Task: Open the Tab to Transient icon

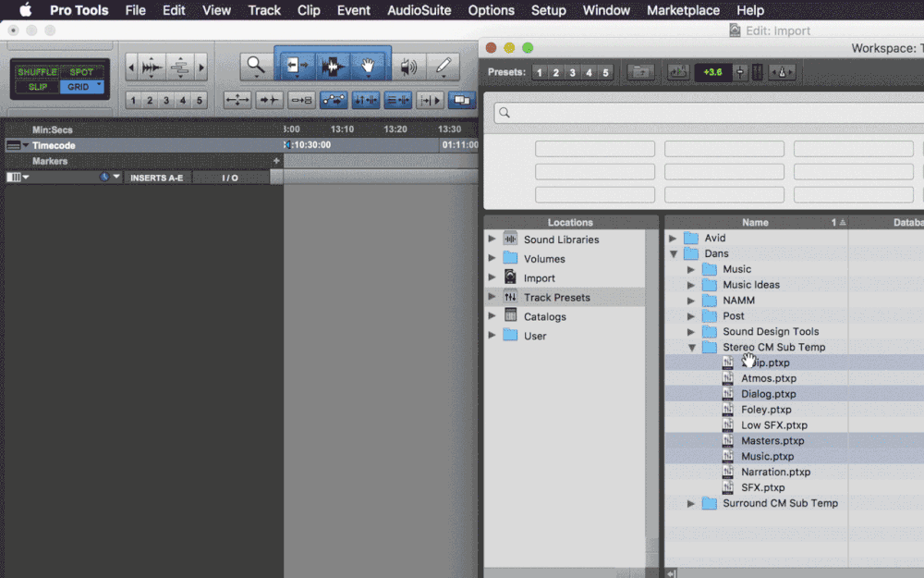Action: 268,100
